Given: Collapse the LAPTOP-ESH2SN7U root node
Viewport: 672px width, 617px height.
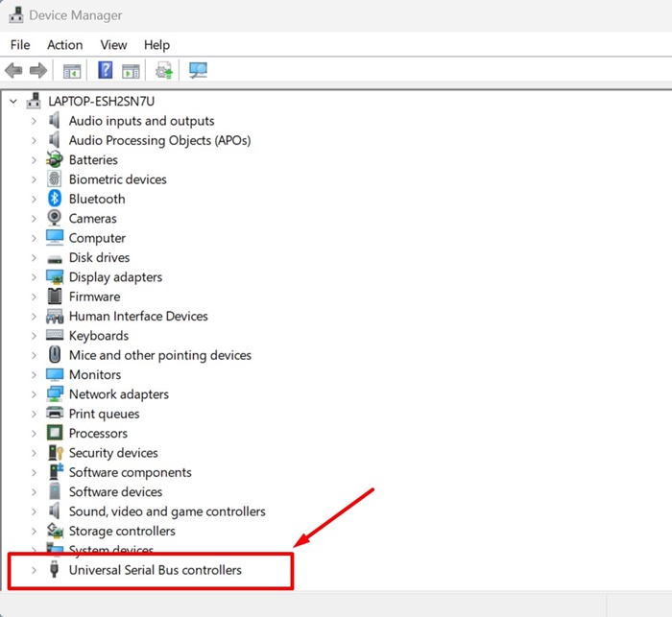Looking at the screenshot, I should 13,102.
